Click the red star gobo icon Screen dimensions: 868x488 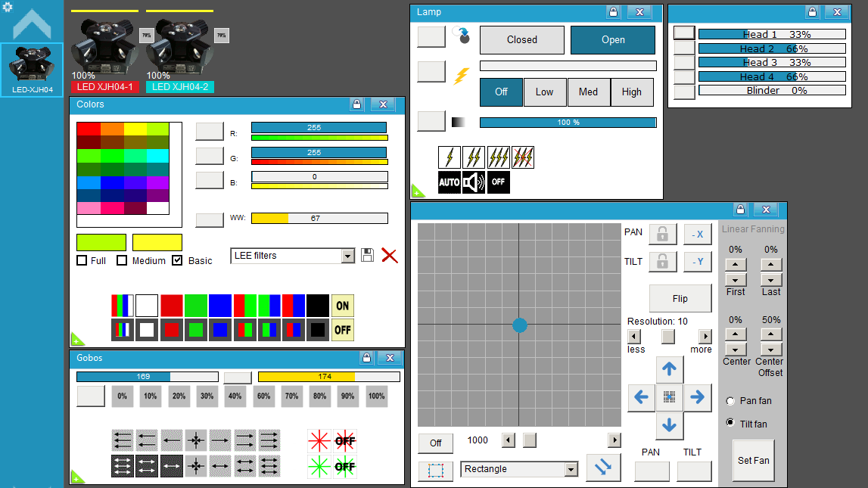tap(319, 441)
